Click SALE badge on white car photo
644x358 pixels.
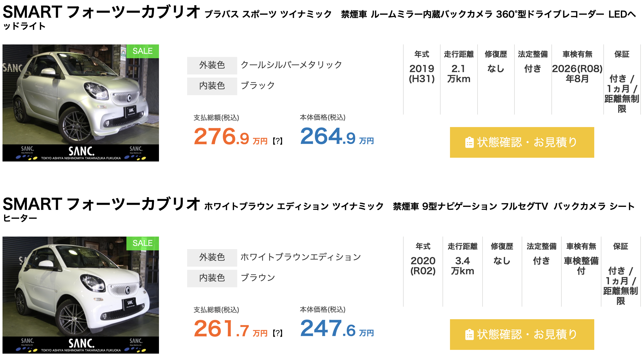click(143, 243)
